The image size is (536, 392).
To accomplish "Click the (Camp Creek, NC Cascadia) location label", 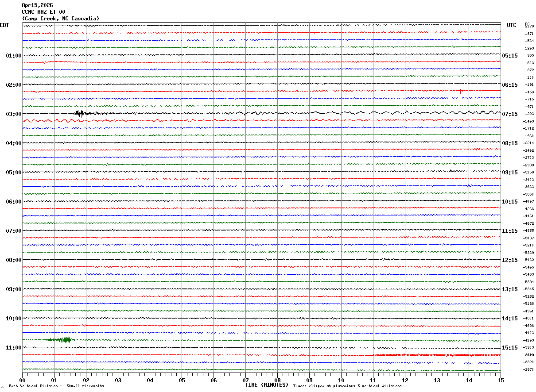I will click(61, 19).
